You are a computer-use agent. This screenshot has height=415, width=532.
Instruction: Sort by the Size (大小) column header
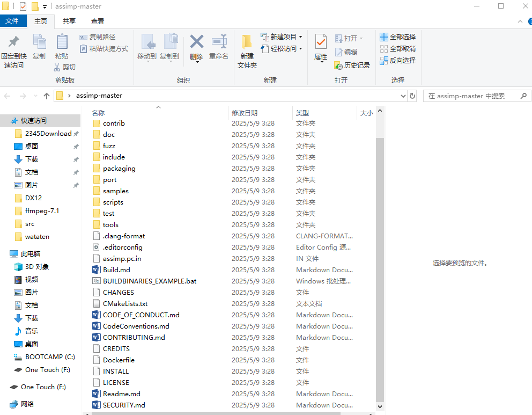tap(366, 113)
